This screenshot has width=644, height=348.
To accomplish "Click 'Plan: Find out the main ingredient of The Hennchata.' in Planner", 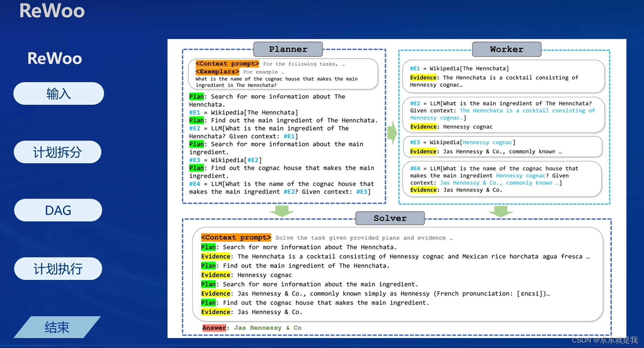I will tap(283, 120).
